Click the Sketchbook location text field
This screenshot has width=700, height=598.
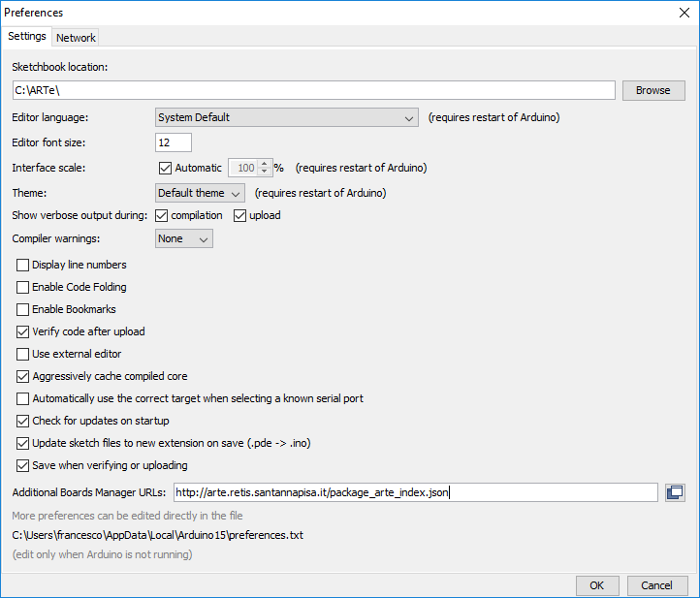click(x=314, y=90)
